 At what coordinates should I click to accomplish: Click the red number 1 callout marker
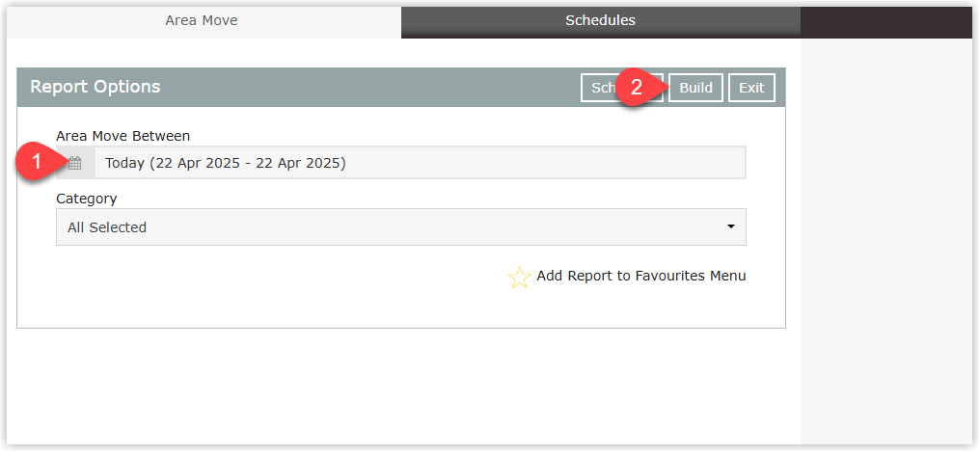[x=39, y=162]
